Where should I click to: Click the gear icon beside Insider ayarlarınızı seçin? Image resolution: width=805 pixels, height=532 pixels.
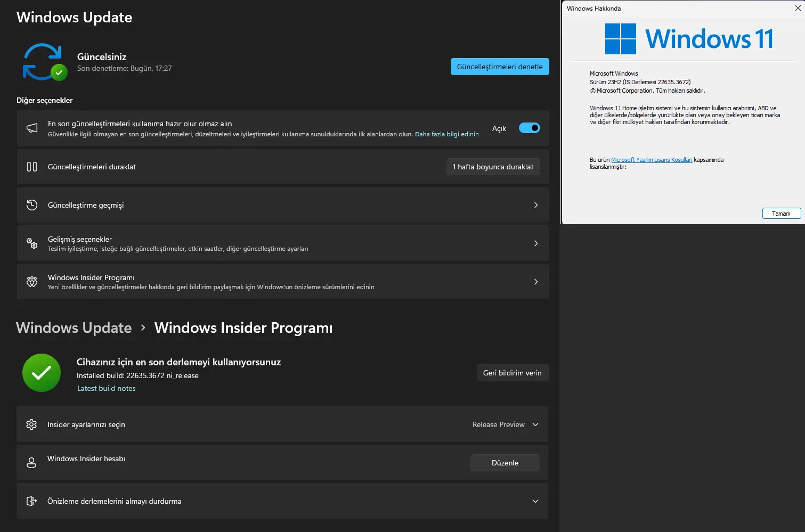pyautogui.click(x=31, y=424)
